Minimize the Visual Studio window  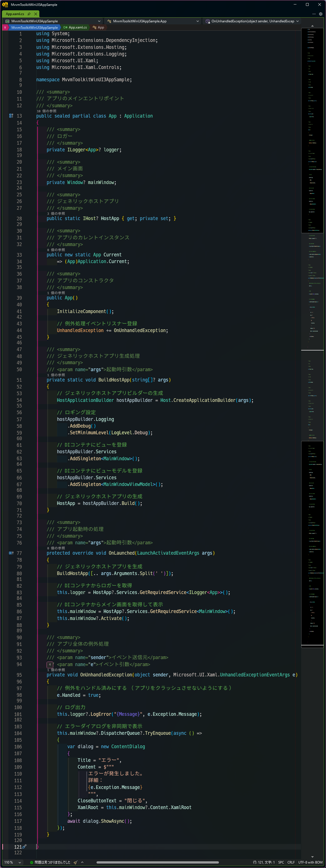295,4
